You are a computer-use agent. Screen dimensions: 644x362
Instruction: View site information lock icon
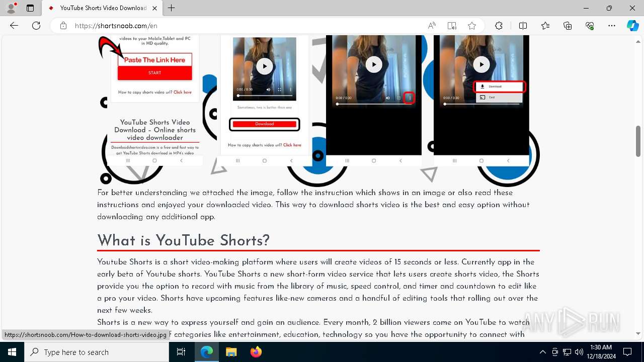[63, 26]
